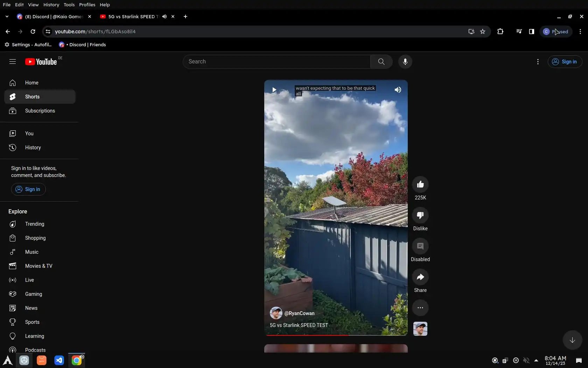
Task: Mute the short's volume
Action: coord(398,90)
